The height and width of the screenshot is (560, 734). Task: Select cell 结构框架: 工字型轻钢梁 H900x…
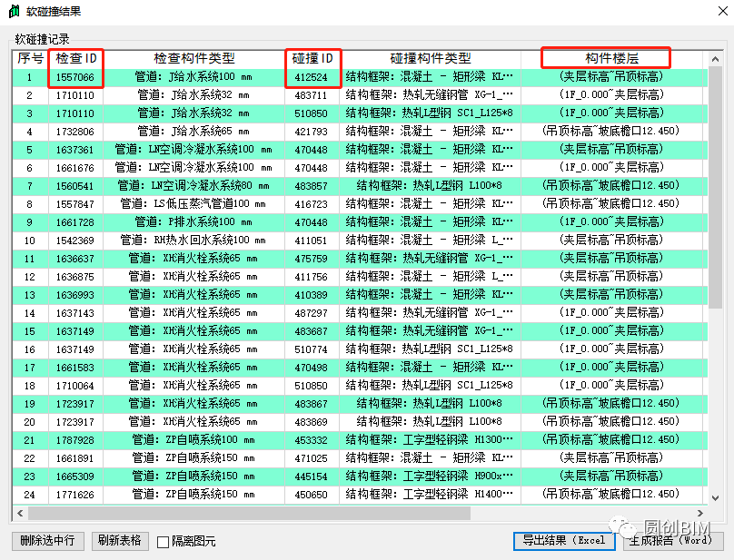coord(431,476)
